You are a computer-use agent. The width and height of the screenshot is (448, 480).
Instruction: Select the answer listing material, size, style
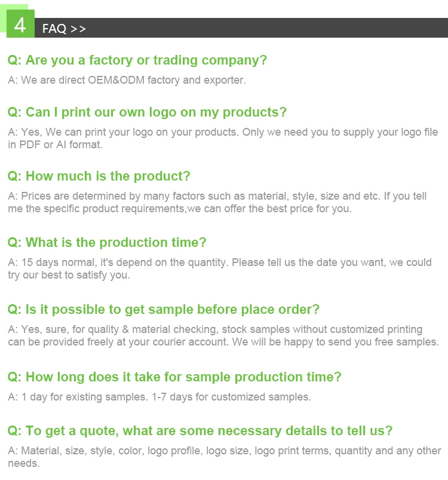[224, 451]
